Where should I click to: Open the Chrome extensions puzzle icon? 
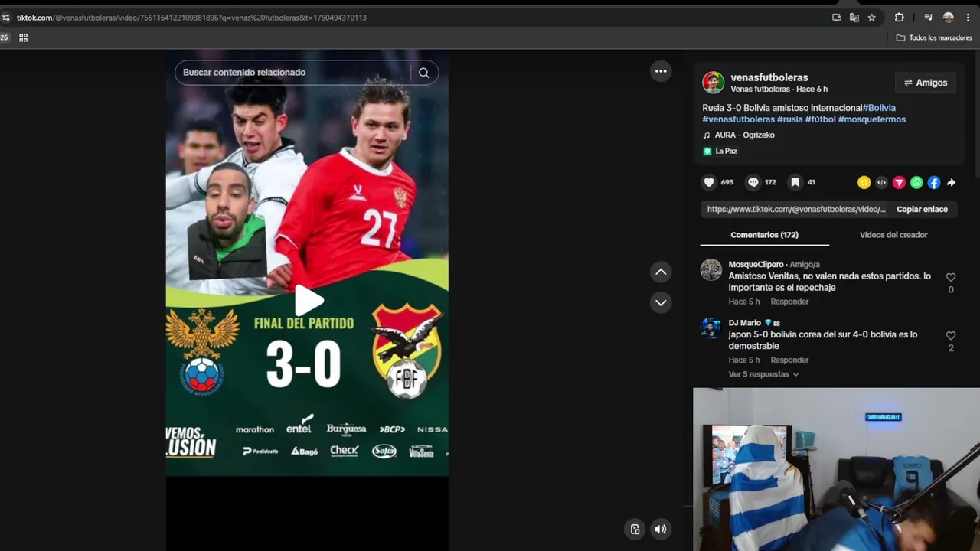900,18
